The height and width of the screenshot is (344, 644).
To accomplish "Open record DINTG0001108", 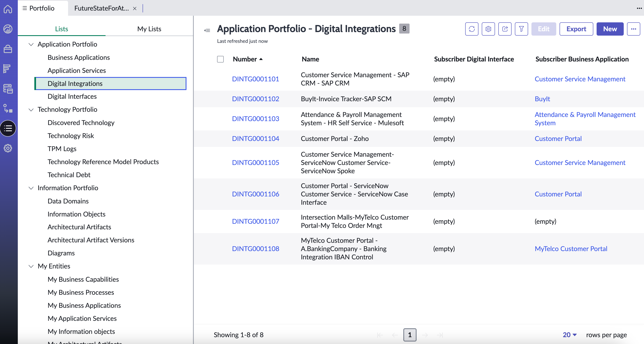I will click(x=256, y=249).
